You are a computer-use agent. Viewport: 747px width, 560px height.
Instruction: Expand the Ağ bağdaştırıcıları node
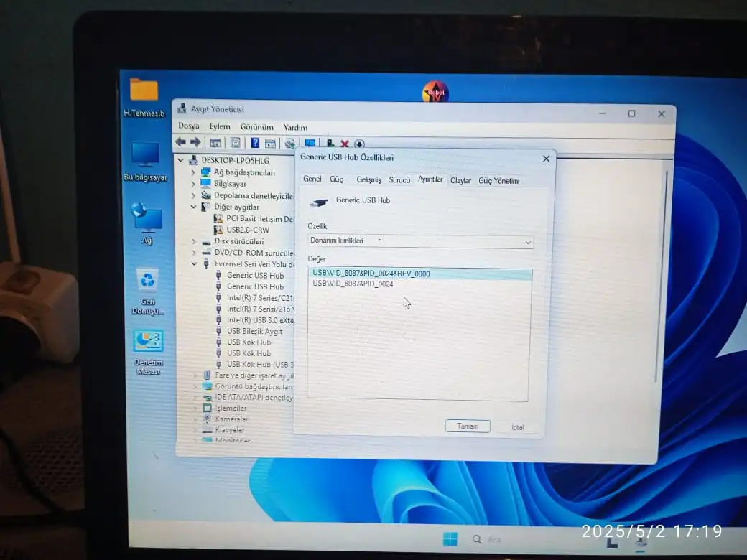(193, 172)
